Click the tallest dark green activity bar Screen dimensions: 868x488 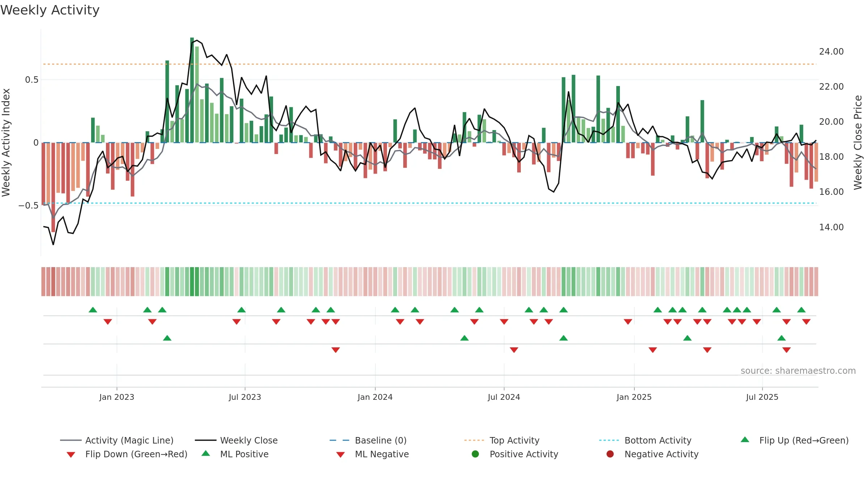[192, 90]
